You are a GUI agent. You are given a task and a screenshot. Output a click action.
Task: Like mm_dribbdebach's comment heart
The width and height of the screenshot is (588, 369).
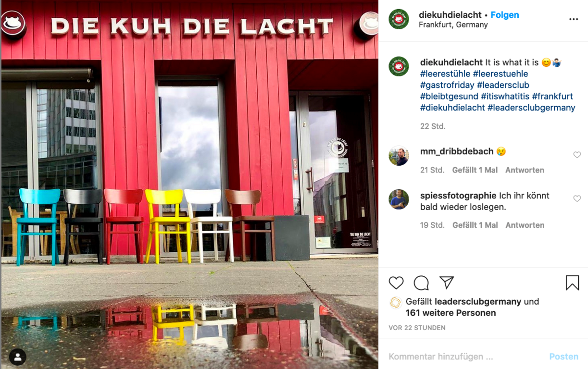577,155
